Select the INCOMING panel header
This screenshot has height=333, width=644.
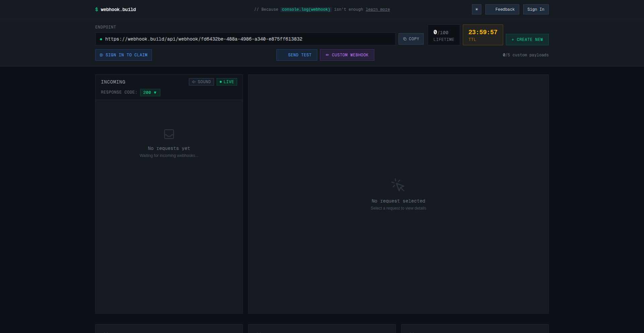(113, 82)
